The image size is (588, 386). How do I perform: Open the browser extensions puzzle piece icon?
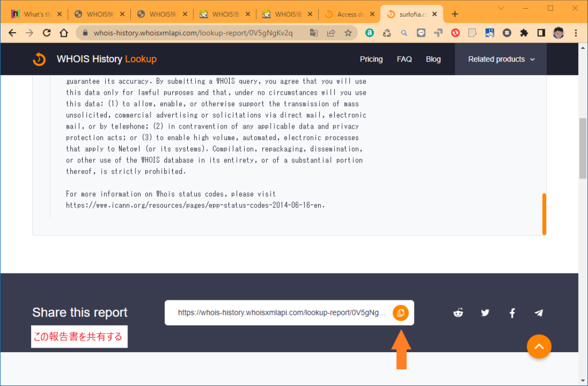524,33
